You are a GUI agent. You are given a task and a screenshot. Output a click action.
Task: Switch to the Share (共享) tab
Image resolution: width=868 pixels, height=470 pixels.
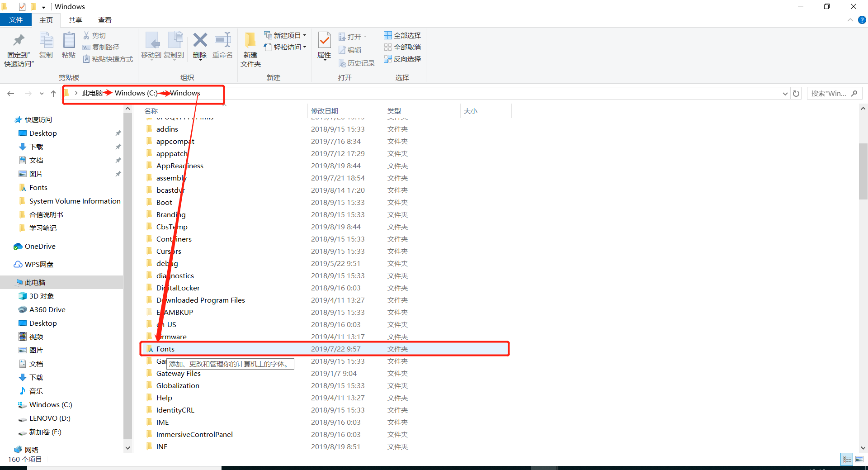coord(75,20)
